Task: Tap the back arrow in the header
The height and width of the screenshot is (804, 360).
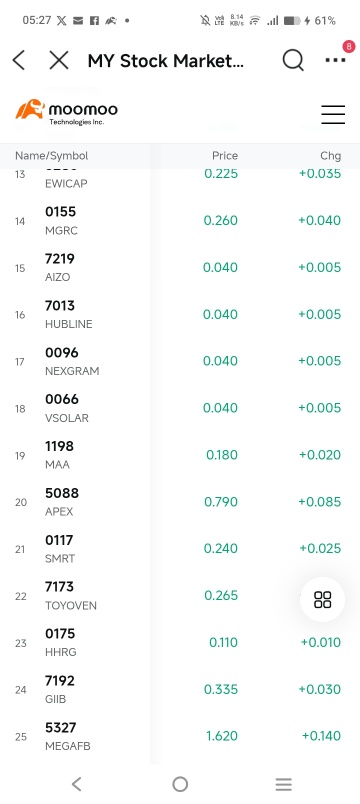Action: click(x=18, y=61)
